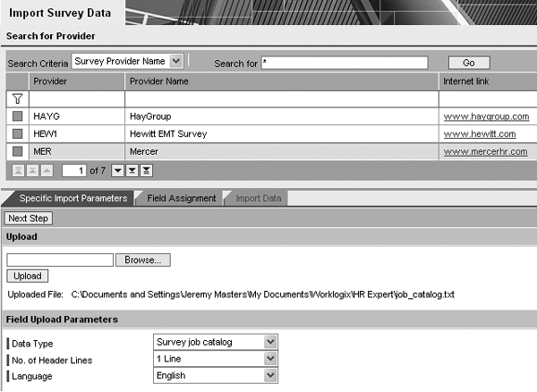Screen dimensions: 537x392
Task: Click the Search for input field
Action: click(x=345, y=63)
